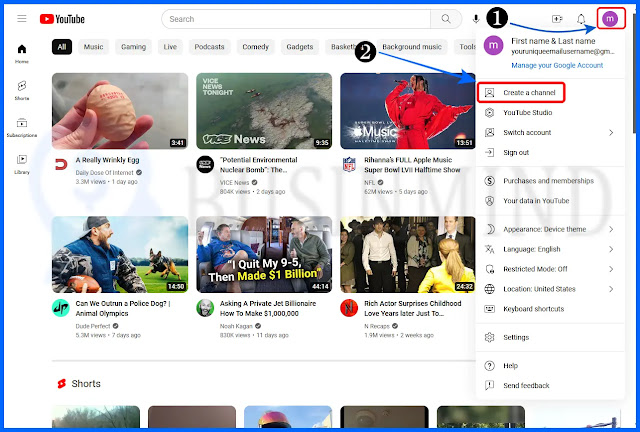Expand Location: United States option
Image resolution: width=640 pixels, height=432 pixels.
(550, 289)
